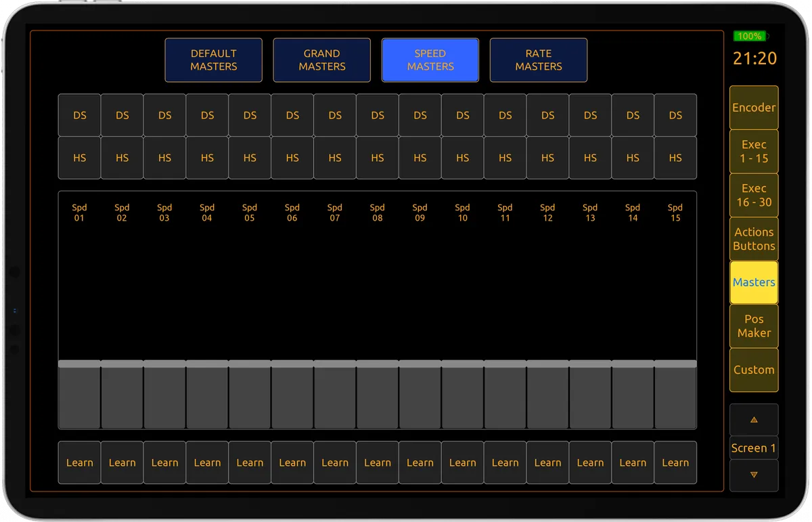Screen dimensions: 812x522
Task: Click Learn below the Spd 12 fader
Action: [x=548, y=463]
